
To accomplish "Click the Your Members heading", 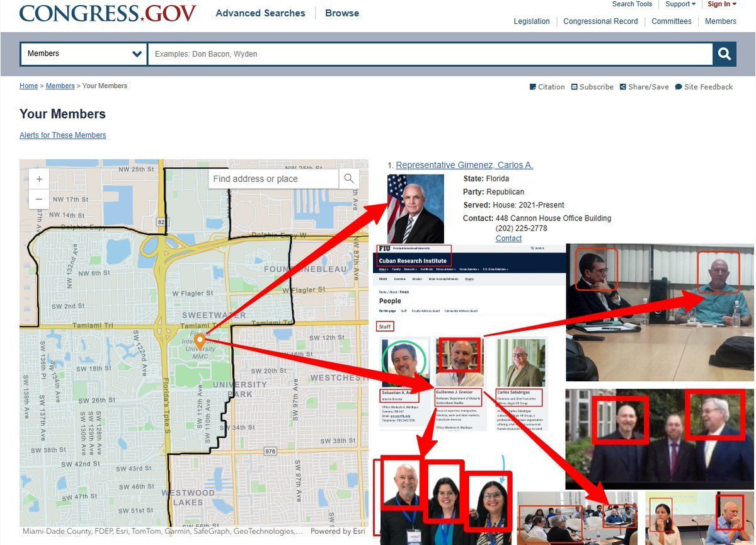I will pyautogui.click(x=62, y=114).
